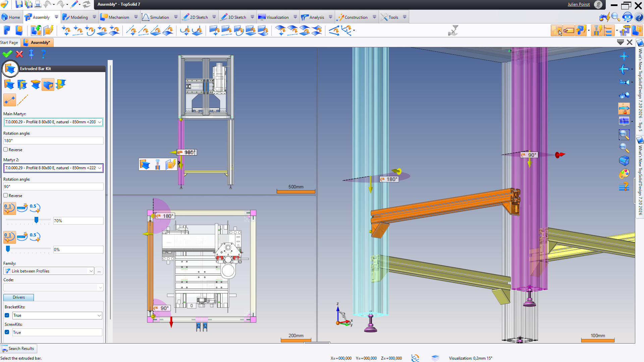Click the Extruded Bar Kit icon
This screenshot has height=362, width=644.
tap(10, 69)
